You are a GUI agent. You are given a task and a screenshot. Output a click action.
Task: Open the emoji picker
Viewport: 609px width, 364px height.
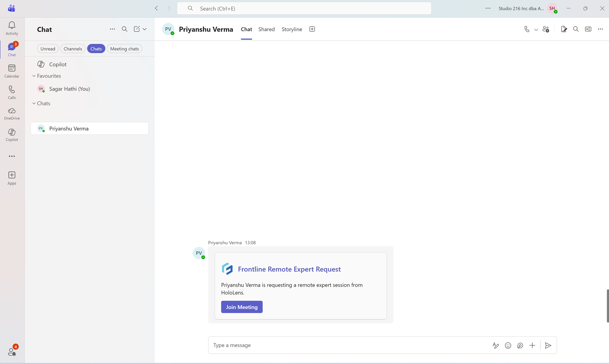click(508, 345)
